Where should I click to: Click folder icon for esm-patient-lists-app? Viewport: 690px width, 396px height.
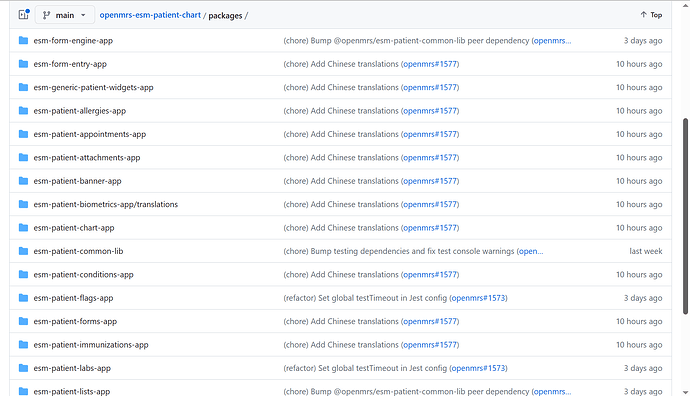(x=23, y=391)
